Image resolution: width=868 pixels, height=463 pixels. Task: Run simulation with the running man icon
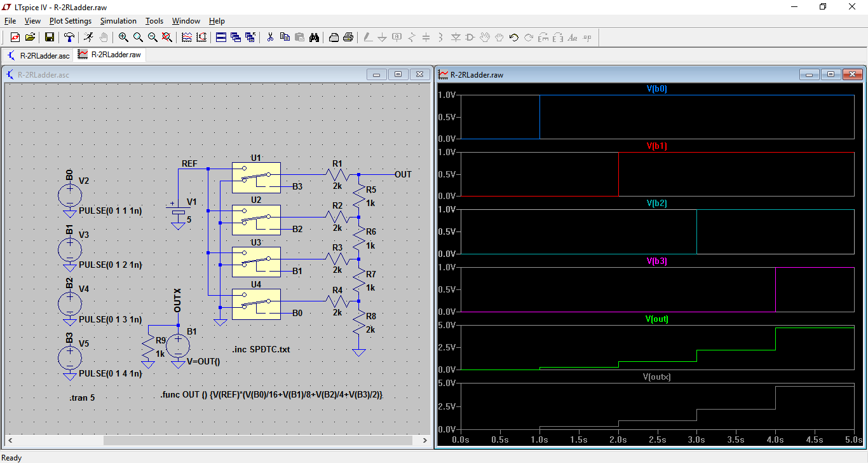(89, 38)
